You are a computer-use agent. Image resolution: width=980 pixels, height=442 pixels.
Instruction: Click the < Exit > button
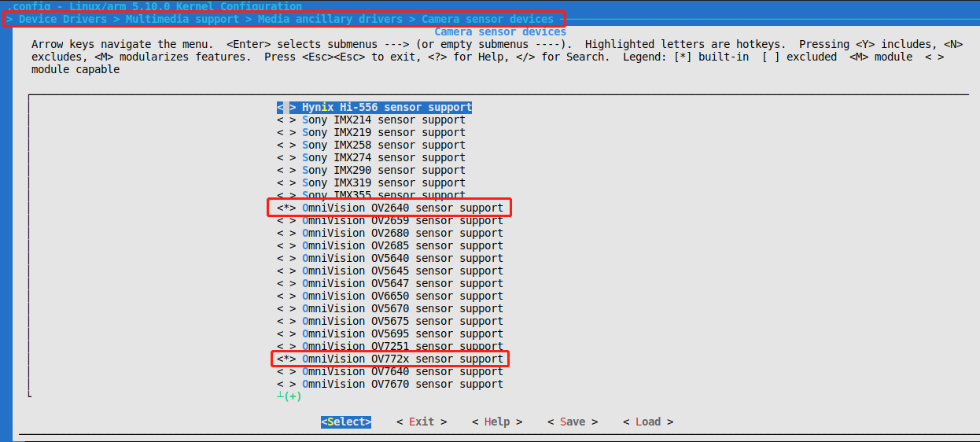(x=422, y=422)
